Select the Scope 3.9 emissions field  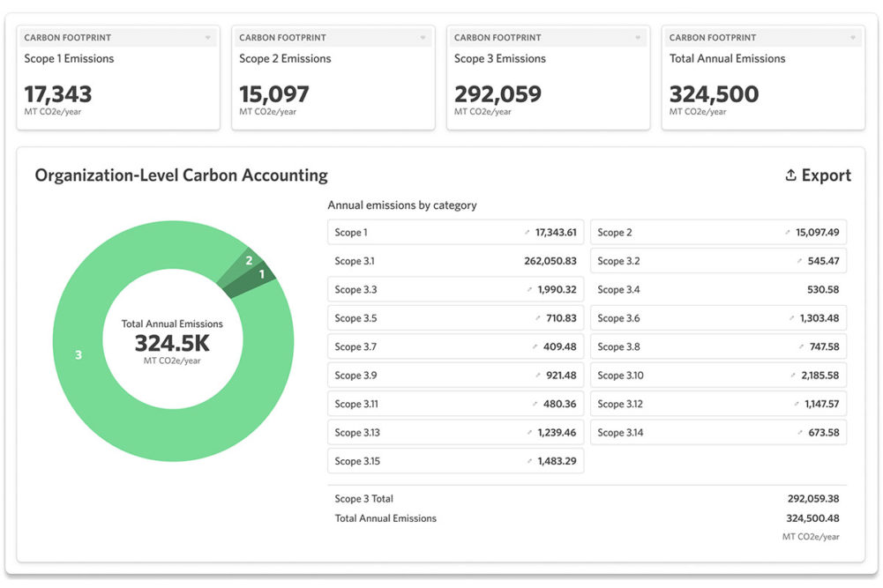(455, 375)
